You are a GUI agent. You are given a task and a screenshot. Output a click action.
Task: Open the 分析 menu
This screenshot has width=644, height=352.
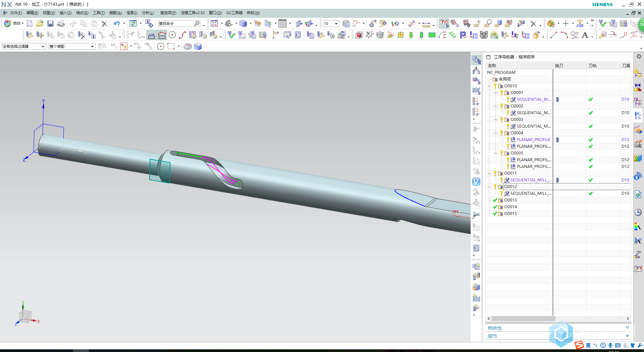[x=148, y=13]
